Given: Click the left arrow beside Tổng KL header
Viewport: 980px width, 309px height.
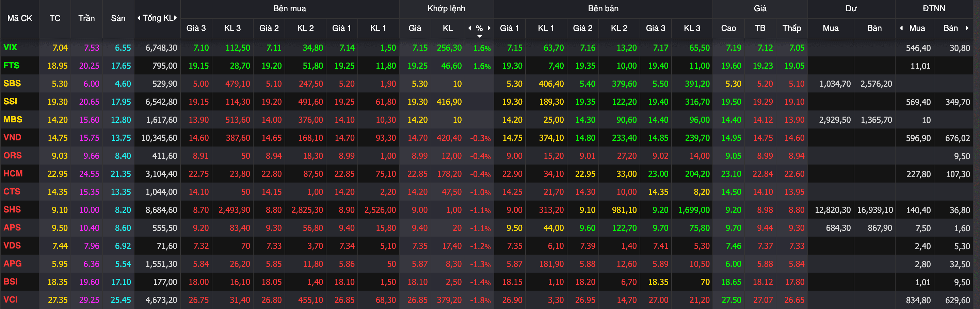Looking at the screenshot, I should point(139,18).
